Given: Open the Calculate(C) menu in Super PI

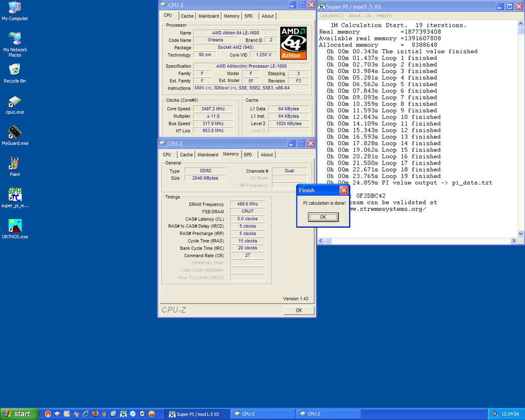Looking at the screenshot, I should coord(332,16).
